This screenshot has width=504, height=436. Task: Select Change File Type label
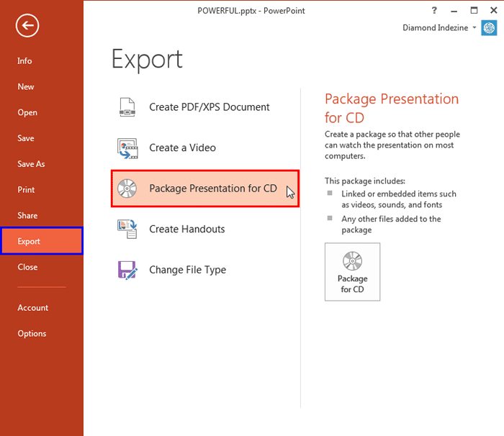tap(187, 270)
